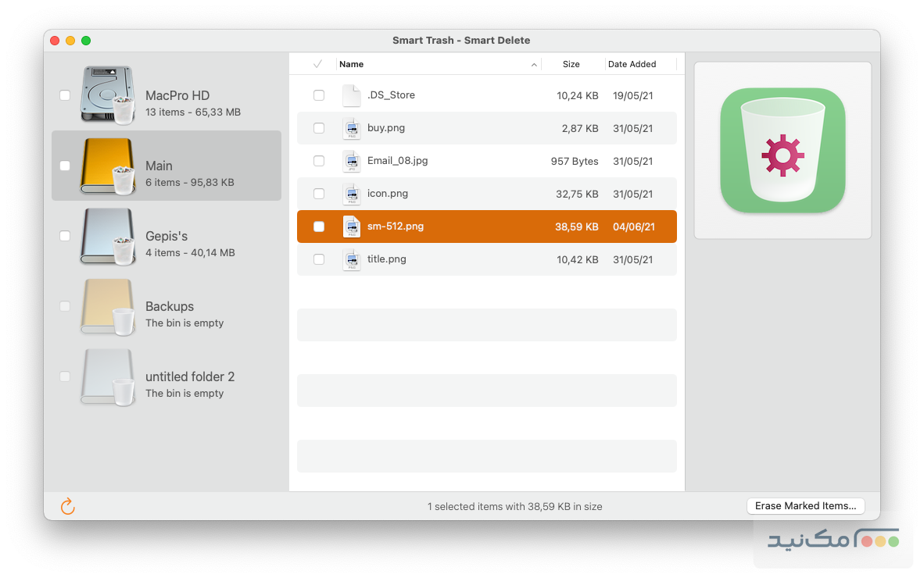The height and width of the screenshot is (578, 924).
Task: Click the title.png file icon
Action: pos(350,259)
